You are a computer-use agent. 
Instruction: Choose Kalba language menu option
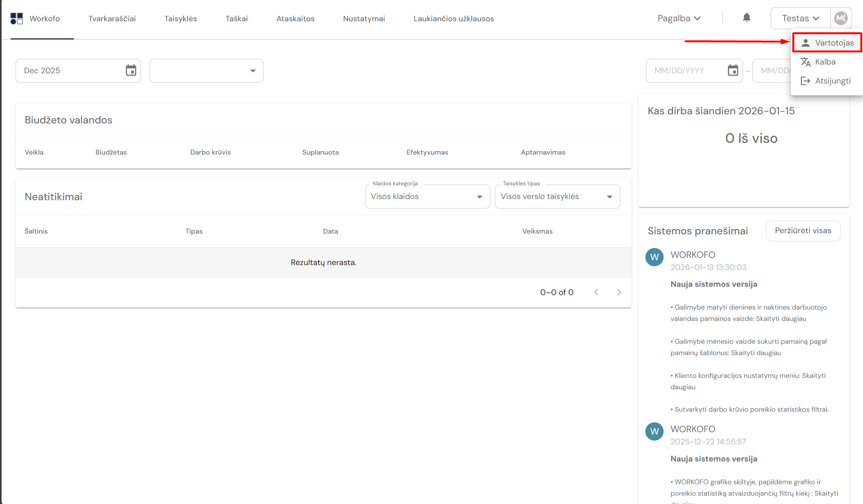click(x=825, y=62)
